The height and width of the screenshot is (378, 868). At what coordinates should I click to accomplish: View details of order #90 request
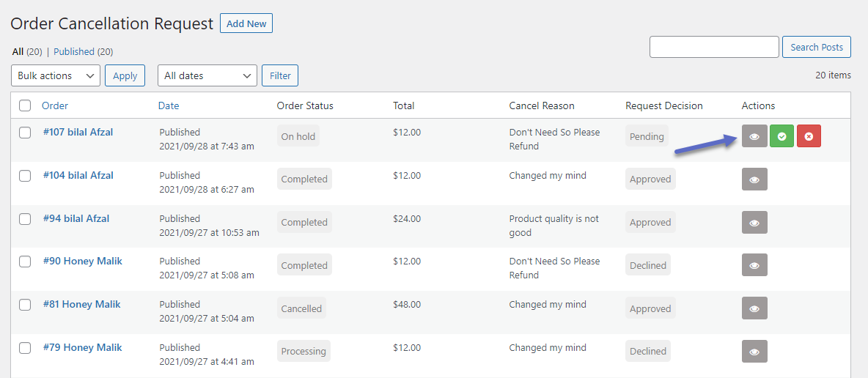754,266
